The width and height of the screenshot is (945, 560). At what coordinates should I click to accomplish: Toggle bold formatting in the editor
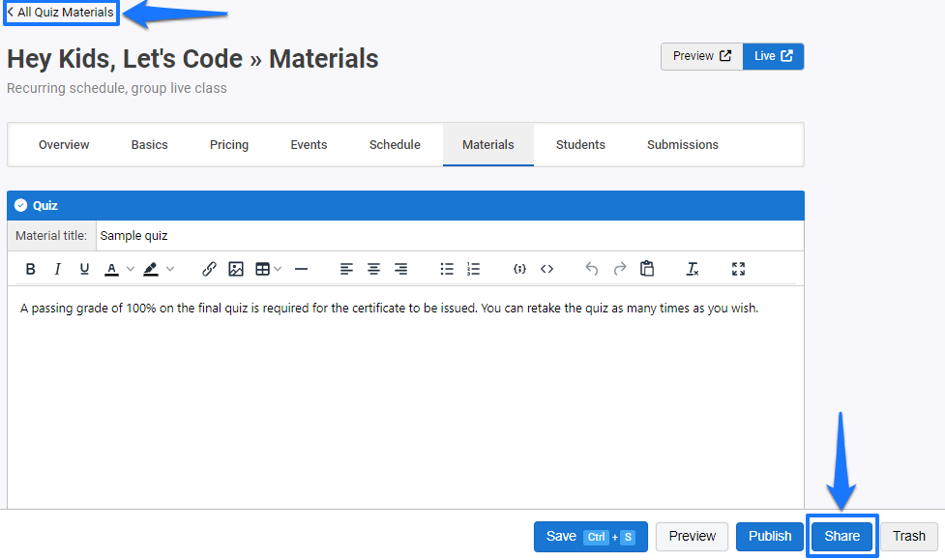[x=30, y=268]
